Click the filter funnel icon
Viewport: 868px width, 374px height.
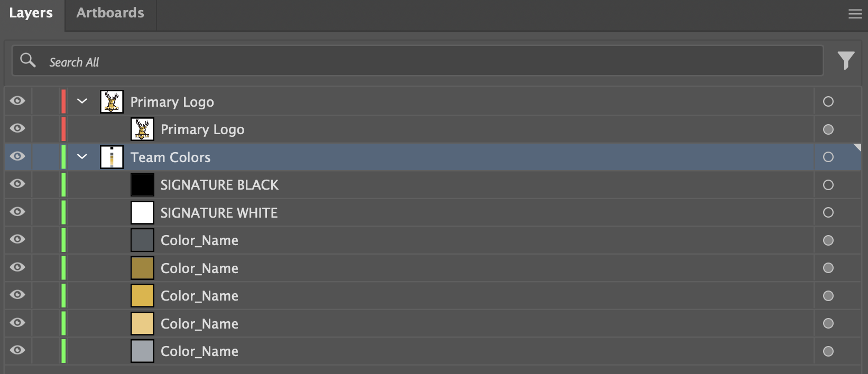pyautogui.click(x=846, y=60)
